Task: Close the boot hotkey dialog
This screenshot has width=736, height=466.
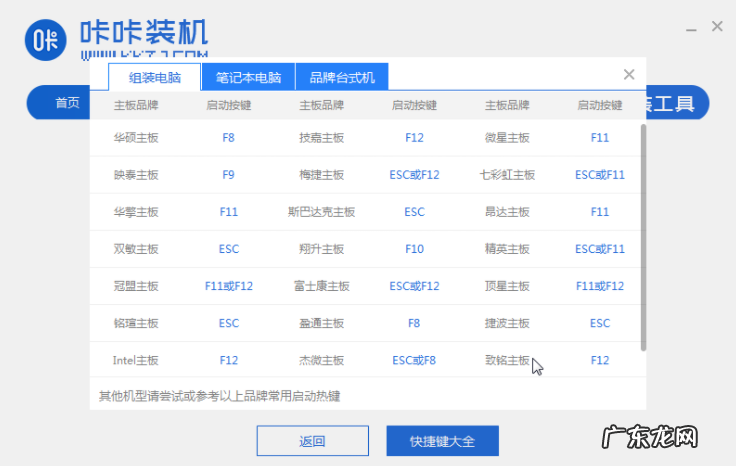Action: (x=629, y=74)
